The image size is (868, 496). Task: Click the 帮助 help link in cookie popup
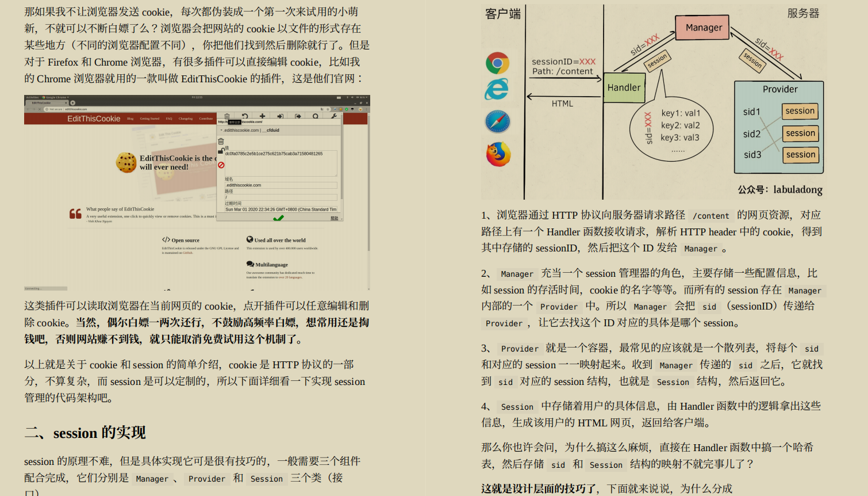point(334,218)
